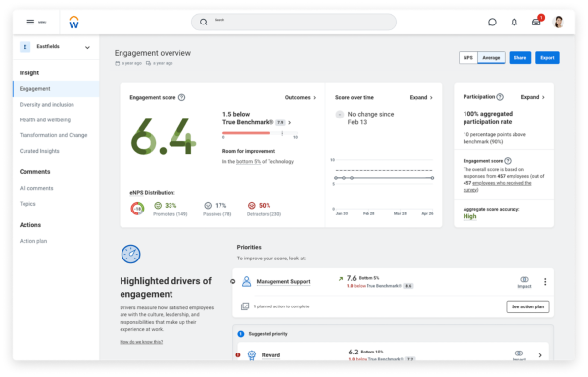Viewport: 588px width, 377px height.
Task: Show Engagement score help tooltip
Action: point(182,98)
